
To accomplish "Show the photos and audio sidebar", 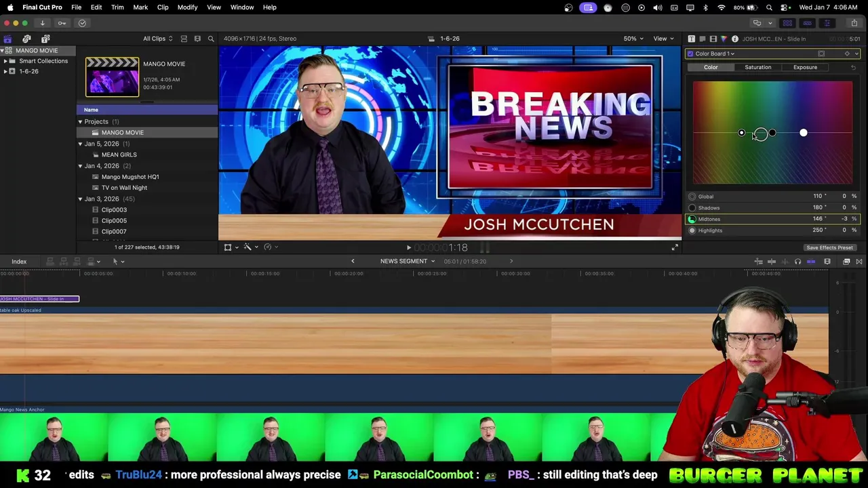I will click(x=26, y=39).
